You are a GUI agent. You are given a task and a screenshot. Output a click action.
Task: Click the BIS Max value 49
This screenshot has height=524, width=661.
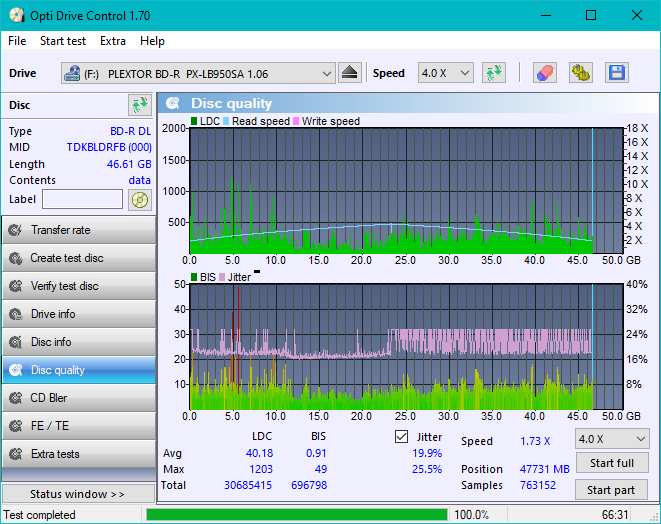(x=321, y=469)
